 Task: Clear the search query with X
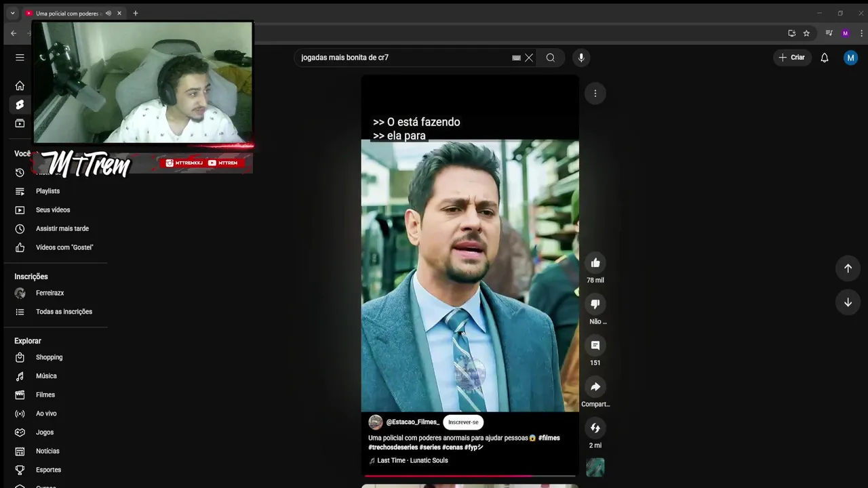pos(529,58)
